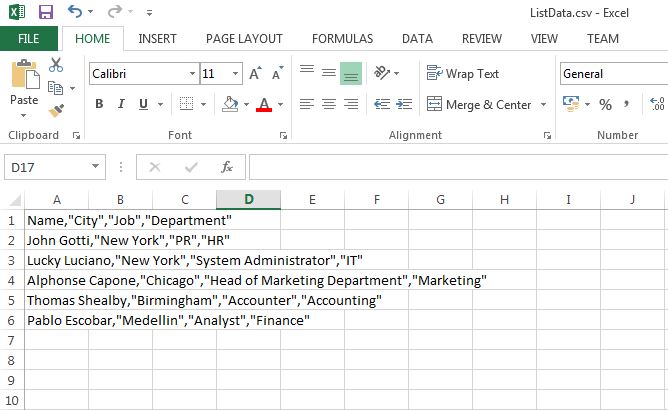Apply Accounting Number Format icon
The height and width of the screenshot is (410, 668).
click(571, 104)
